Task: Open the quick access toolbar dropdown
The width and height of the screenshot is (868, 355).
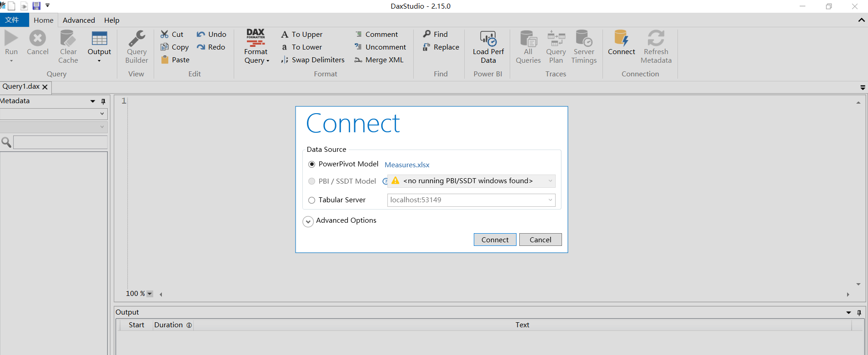Action: (x=47, y=6)
